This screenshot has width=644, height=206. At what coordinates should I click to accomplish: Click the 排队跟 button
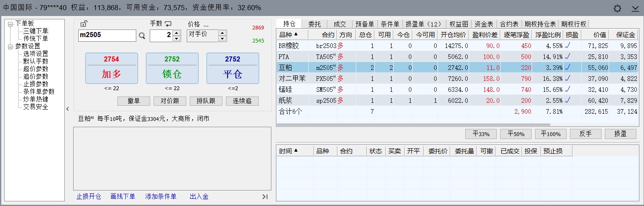pos(206,101)
